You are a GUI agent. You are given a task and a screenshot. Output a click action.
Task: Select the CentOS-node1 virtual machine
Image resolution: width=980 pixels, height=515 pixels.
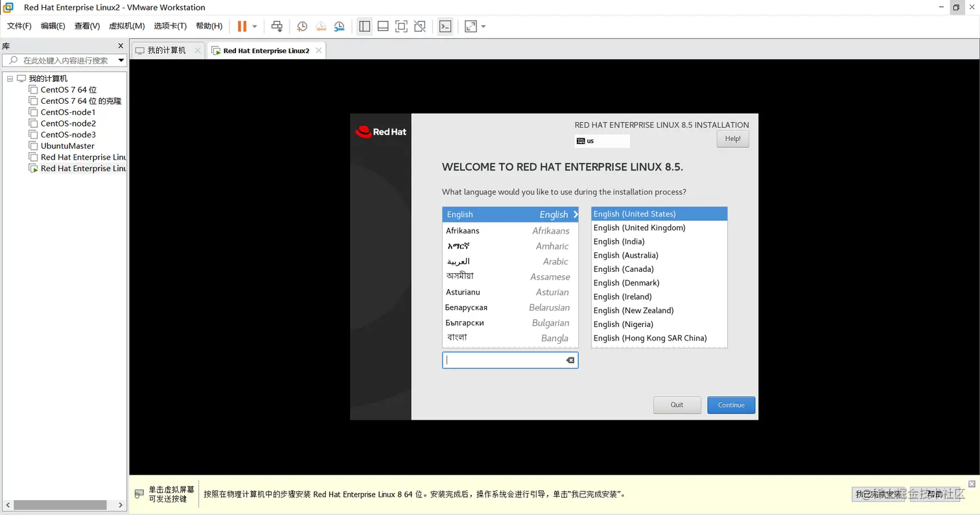coord(67,112)
